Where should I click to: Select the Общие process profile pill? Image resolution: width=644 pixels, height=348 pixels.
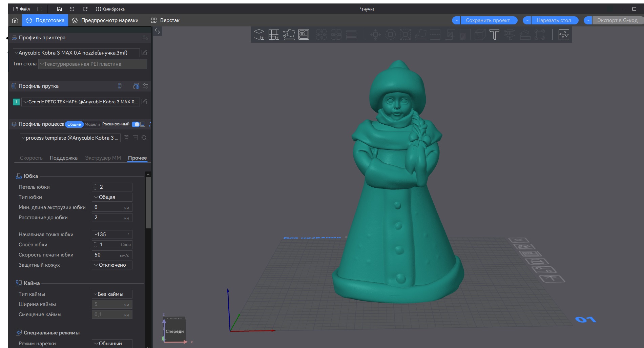click(74, 124)
